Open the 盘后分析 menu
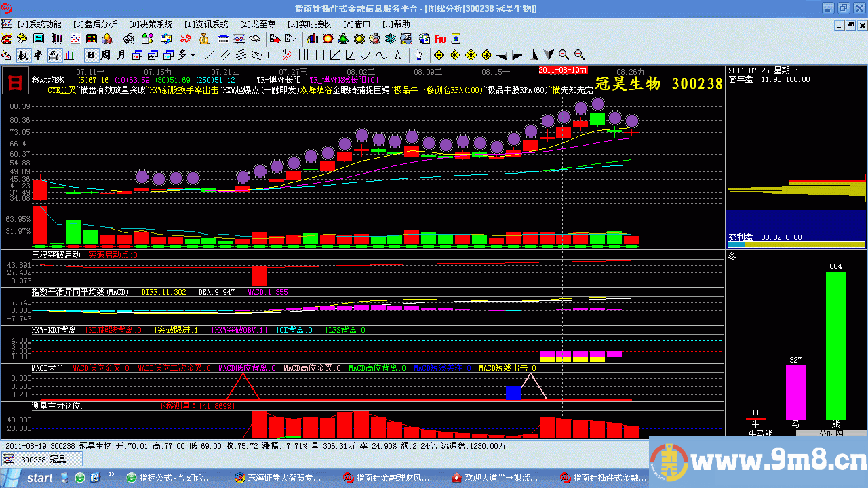This screenshot has width=868, height=488. pos(95,24)
